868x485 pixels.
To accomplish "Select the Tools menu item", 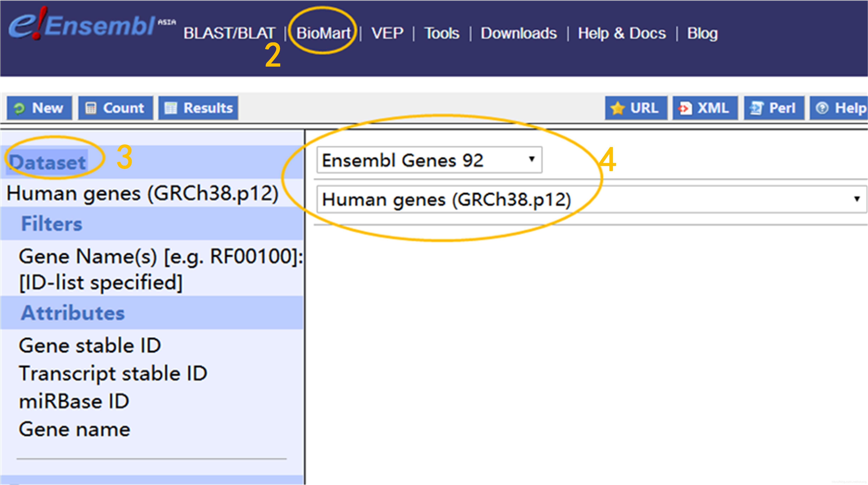I will [x=442, y=33].
